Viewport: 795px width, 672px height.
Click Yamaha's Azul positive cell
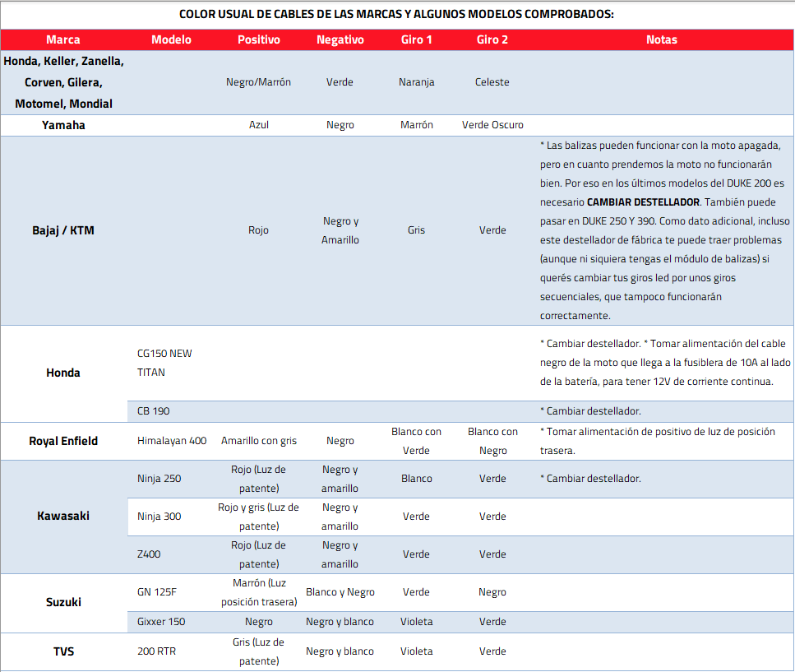(259, 125)
